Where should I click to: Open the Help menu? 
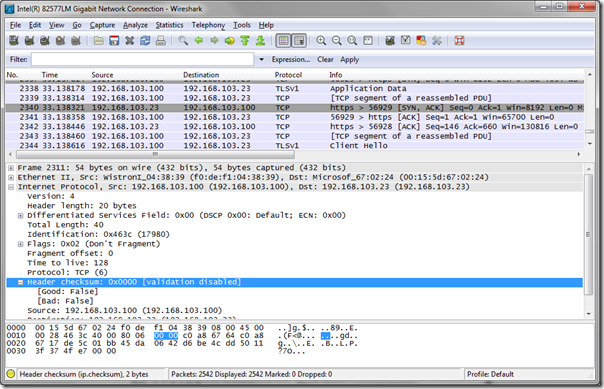[266, 25]
